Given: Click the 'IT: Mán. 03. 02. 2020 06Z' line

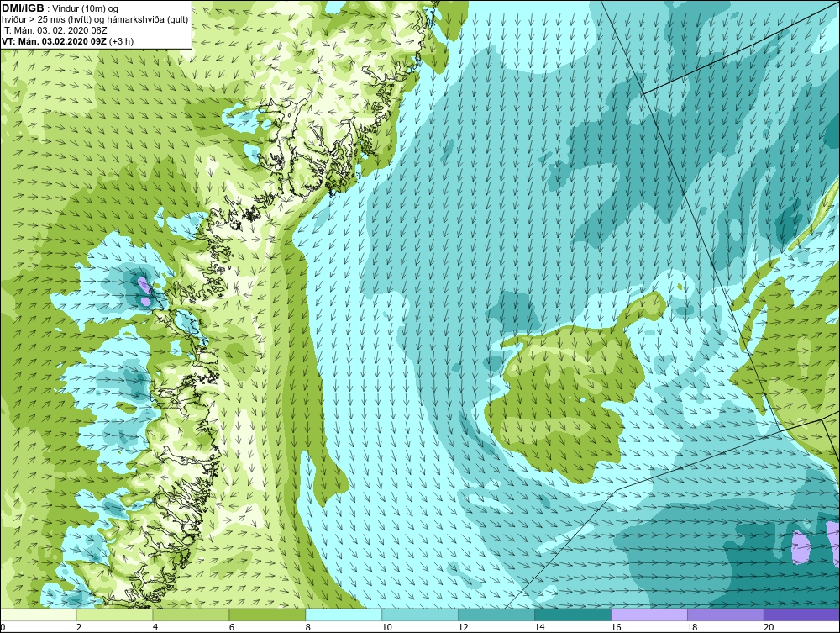Looking at the screenshot, I should tap(55, 30).
